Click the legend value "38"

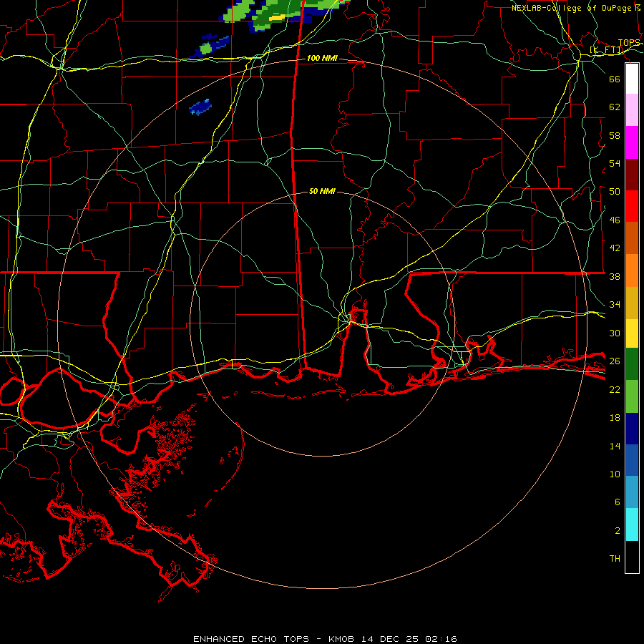[615, 277]
